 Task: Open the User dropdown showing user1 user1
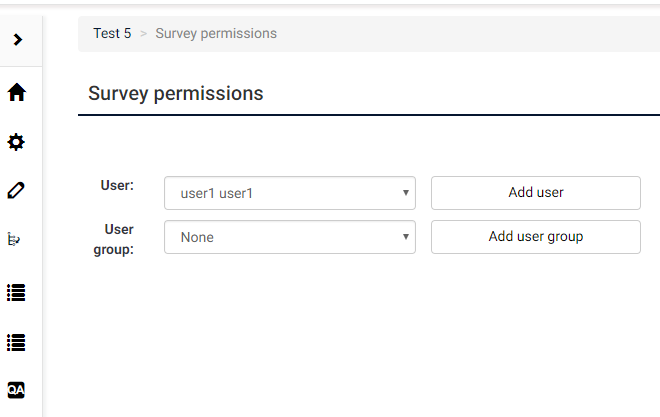(289, 193)
